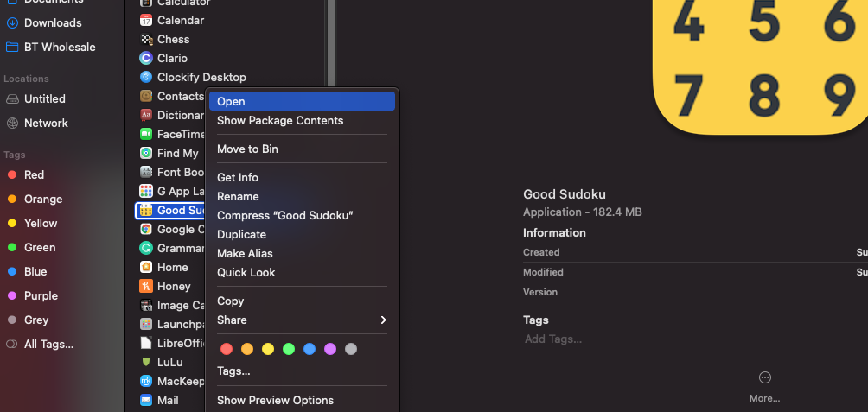Click the FaceTime app icon
Screen dimensions: 868x412
point(145,134)
